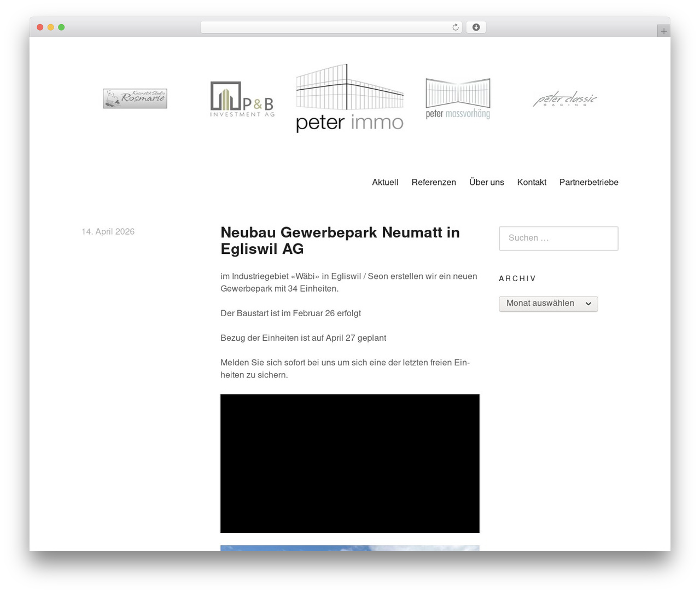700x593 pixels.
Task: Open the peter massvorhäng logo
Action: (458, 98)
